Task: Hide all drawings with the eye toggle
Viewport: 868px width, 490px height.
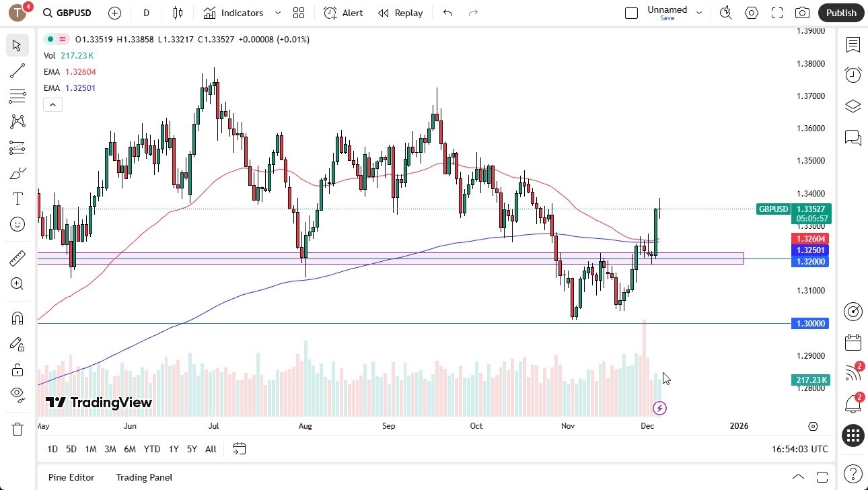Action: click(x=17, y=394)
